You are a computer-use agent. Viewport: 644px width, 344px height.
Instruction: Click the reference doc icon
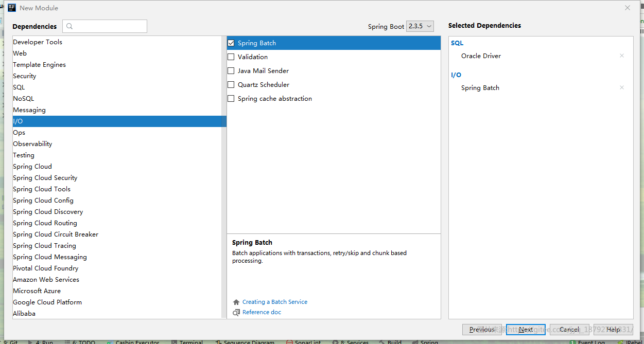(236, 312)
